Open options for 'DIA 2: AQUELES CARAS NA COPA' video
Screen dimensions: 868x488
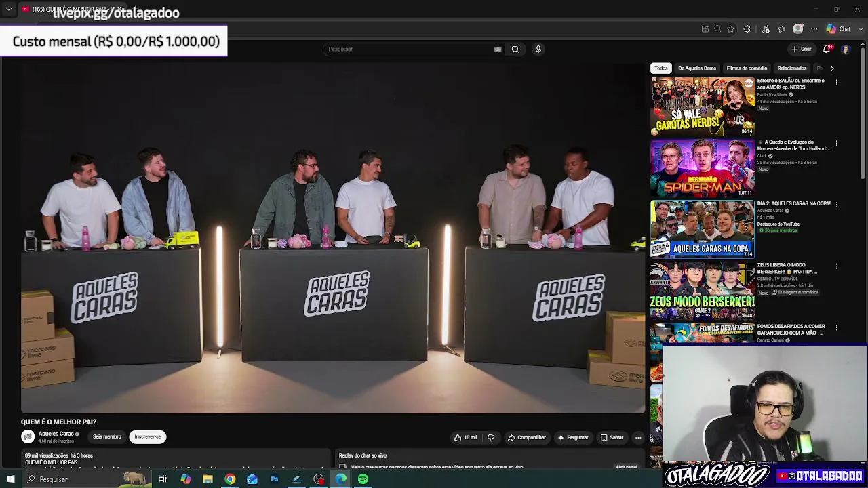(837, 205)
